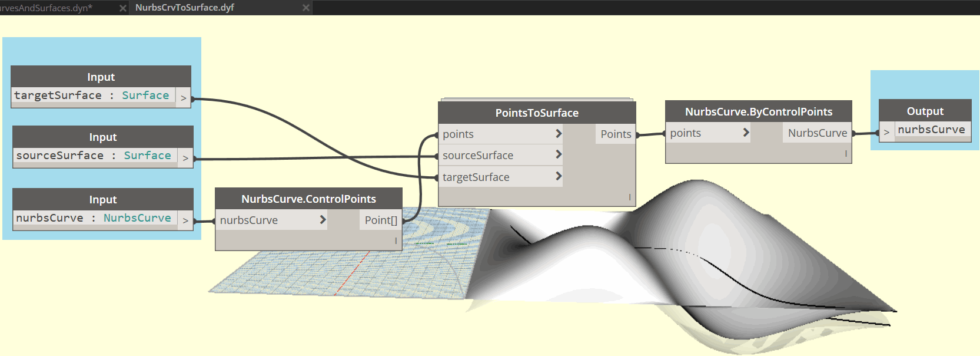Viewport: 980px width, 356px height.
Task: Select the PointsToSurface node header
Action: pyautogui.click(x=537, y=113)
